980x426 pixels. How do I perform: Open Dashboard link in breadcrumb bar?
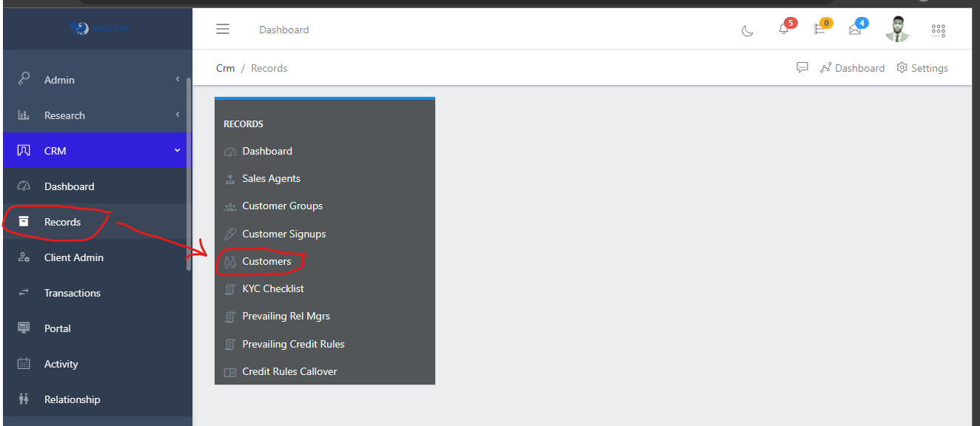click(x=853, y=68)
